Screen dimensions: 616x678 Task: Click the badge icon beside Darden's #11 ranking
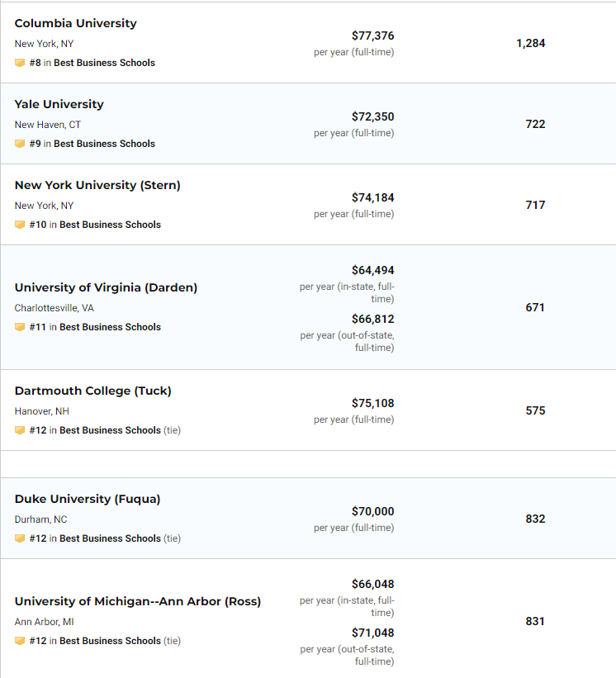(x=20, y=327)
